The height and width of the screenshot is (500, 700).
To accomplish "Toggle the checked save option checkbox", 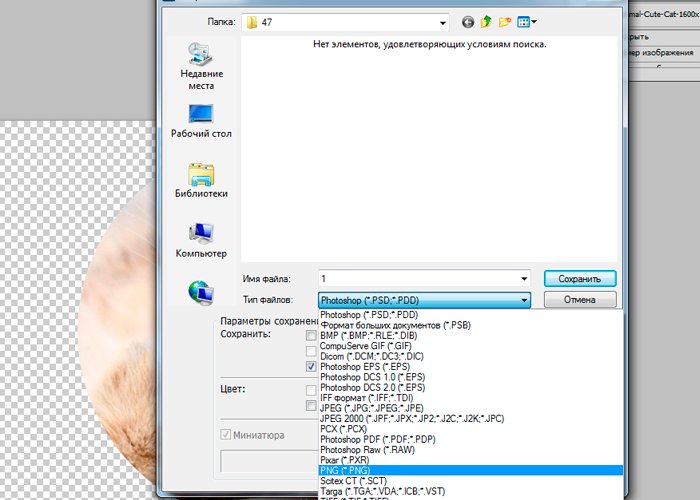I will (x=312, y=368).
